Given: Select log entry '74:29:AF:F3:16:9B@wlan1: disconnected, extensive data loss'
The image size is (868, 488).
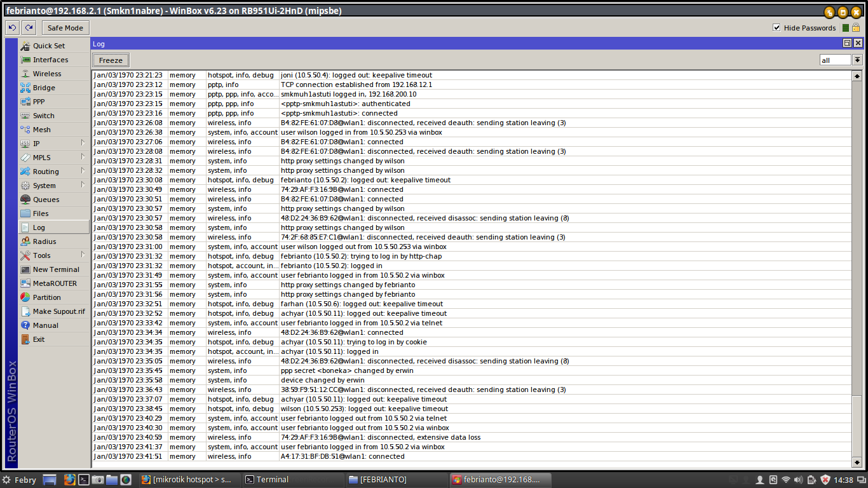Looking at the screenshot, I should 471,437.
